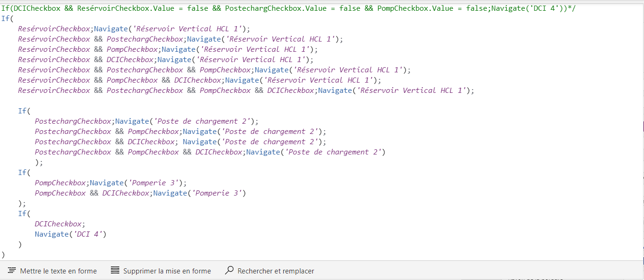Click 'Navigate' on the first RésérvoirCheckbox line

pos(111,29)
